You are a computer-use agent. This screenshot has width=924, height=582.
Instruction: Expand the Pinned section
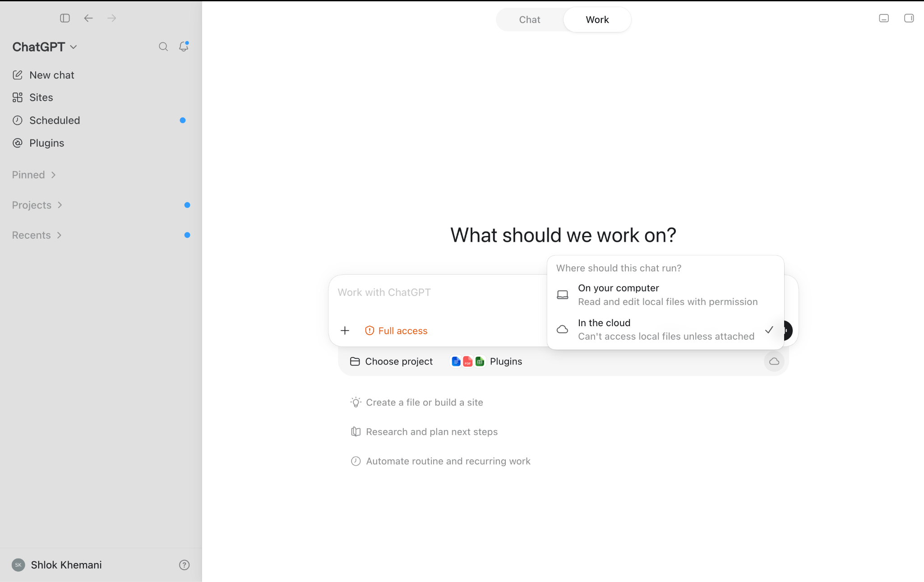(x=34, y=175)
